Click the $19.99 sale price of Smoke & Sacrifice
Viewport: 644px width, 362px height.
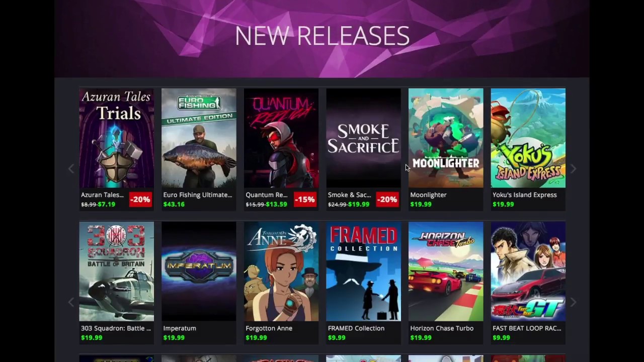point(359,205)
